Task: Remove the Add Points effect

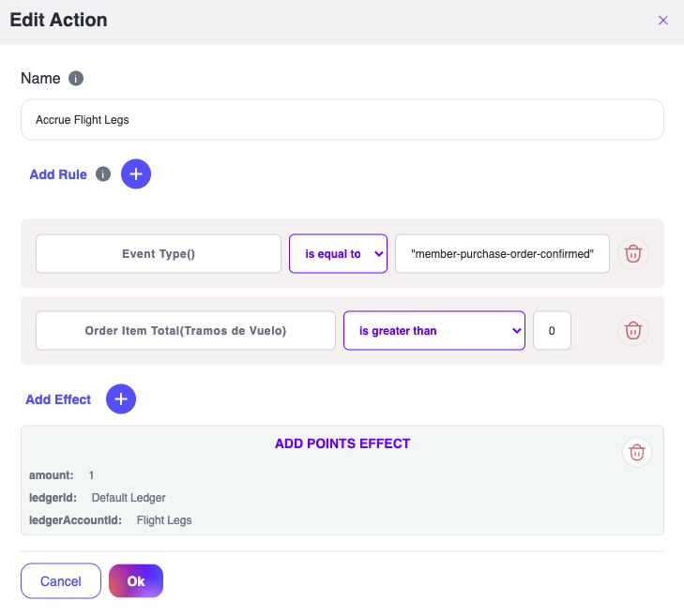Action: [637, 453]
